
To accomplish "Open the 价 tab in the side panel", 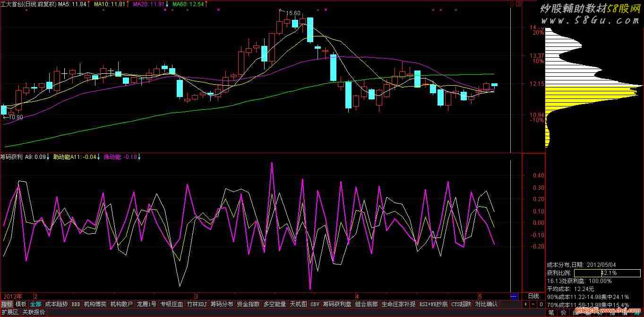I will [563, 312].
